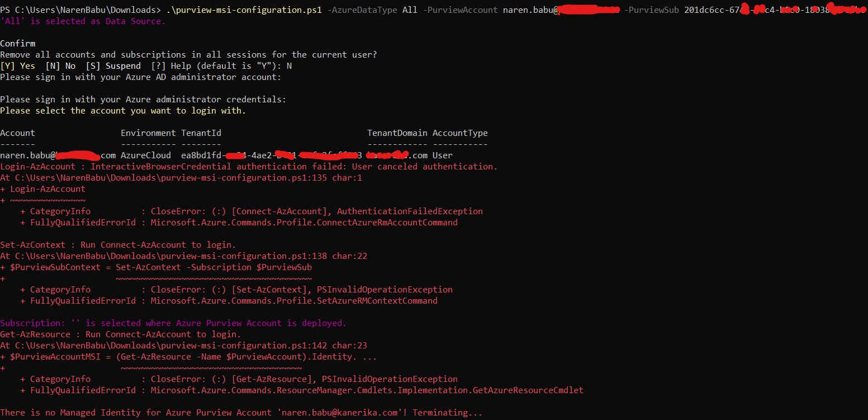Click the 'Confirm' heading text

coord(18,44)
